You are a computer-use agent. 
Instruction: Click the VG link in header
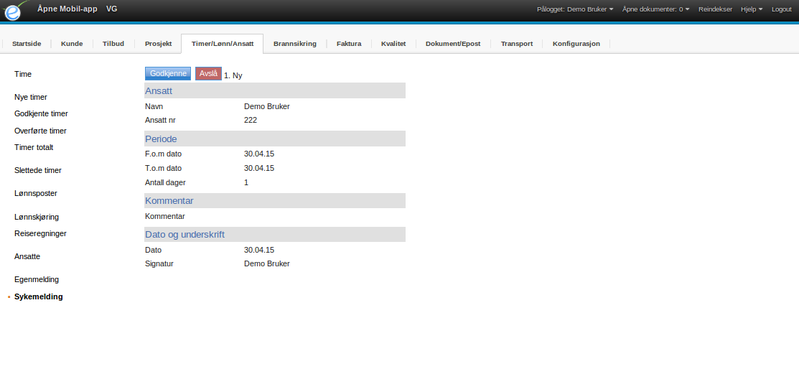click(112, 9)
